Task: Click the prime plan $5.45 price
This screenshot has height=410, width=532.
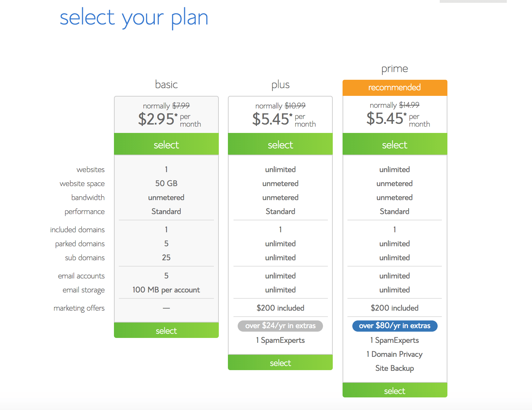Action: (x=385, y=119)
